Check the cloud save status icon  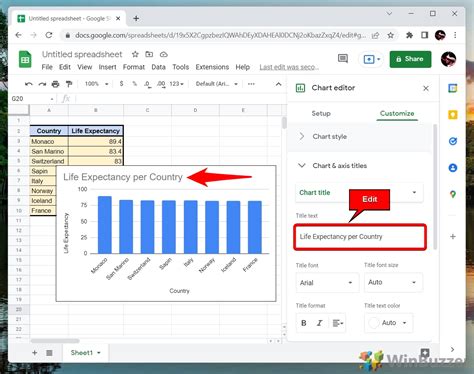pyautogui.click(x=163, y=54)
